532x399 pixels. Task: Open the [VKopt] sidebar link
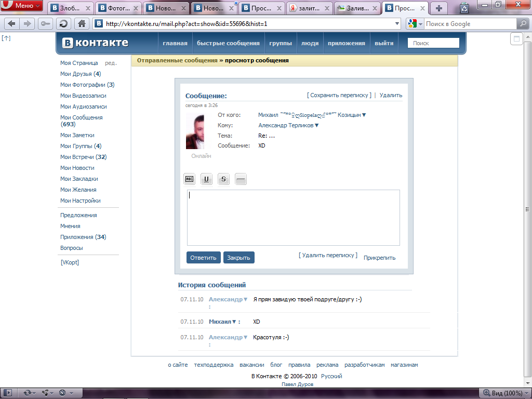click(70, 262)
